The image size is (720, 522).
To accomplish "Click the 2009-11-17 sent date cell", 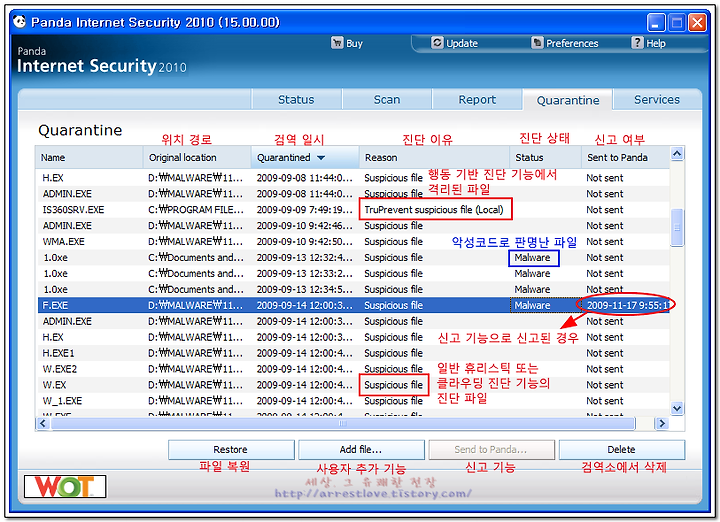I will 627,305.
